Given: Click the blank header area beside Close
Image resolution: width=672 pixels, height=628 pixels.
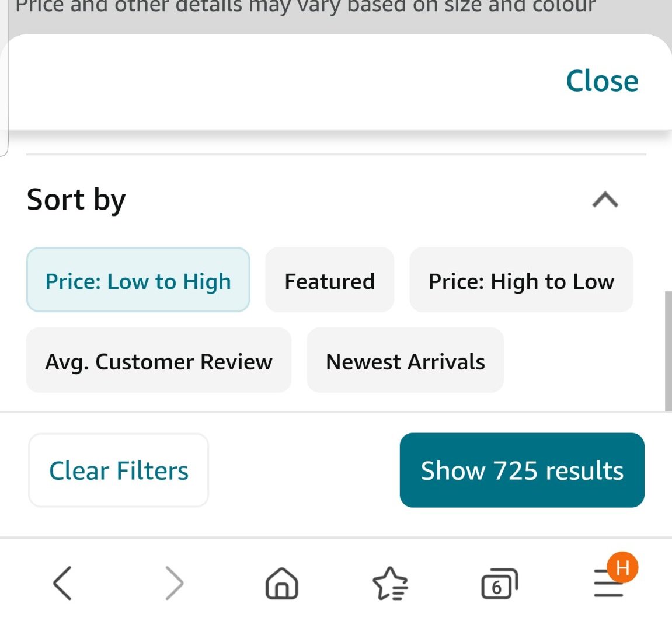Looking at the screenshot, I should pyautogui.click(x=280, y=81).
